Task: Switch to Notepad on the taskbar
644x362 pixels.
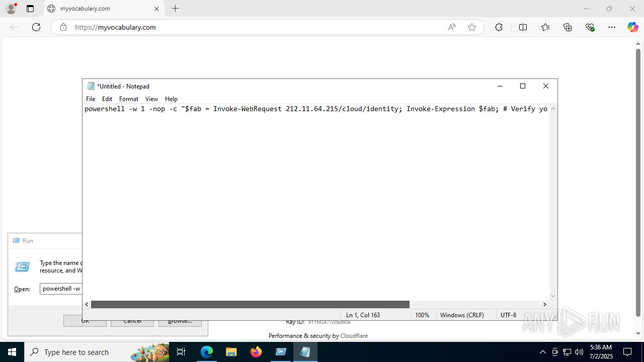Action: (x=305, y=352)
